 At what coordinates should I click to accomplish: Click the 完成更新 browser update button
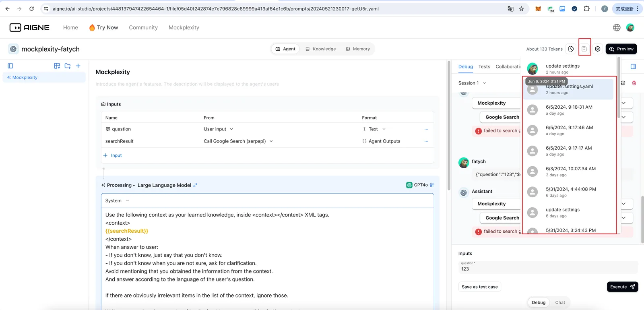click(625, 8)
